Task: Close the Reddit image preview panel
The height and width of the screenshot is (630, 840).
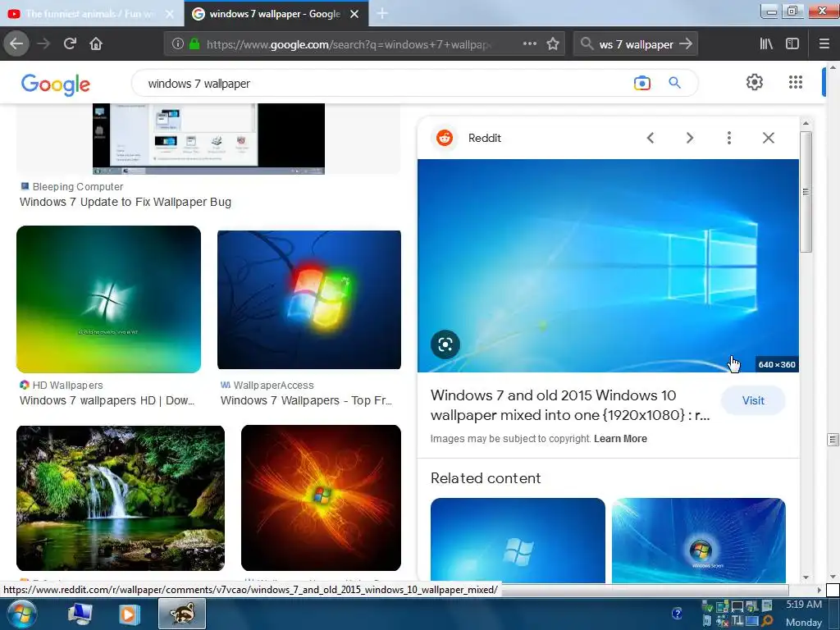Action: pyautogui.click(x=768, y=138)
